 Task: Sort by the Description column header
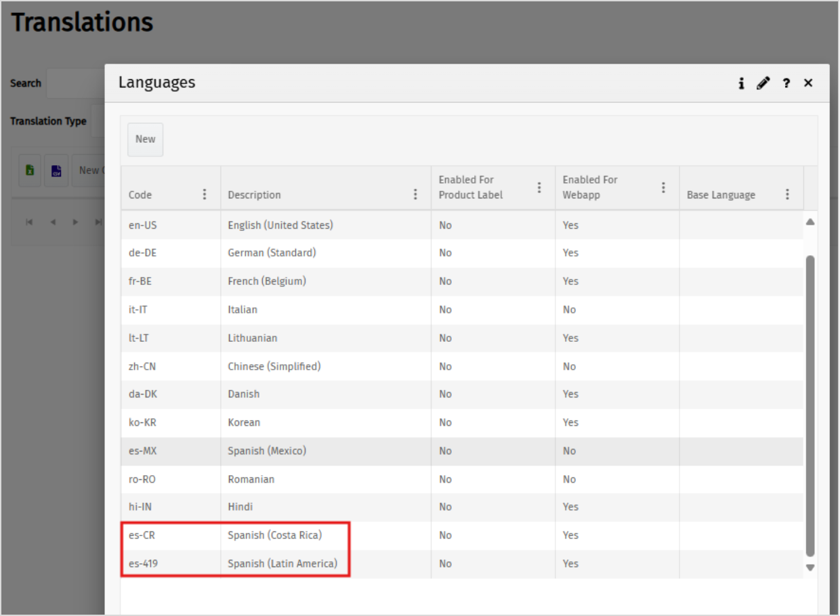[x=254, y=195]
